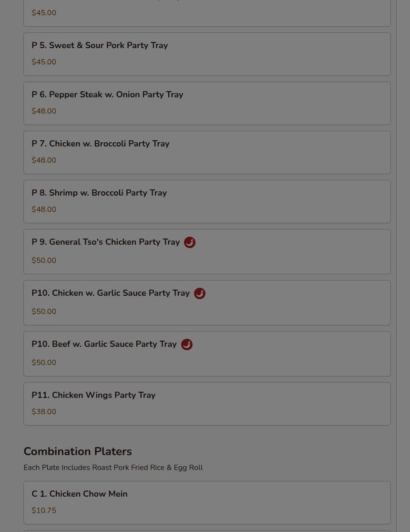
Task: Click spicy icon next to General Tso's Chicken
Action: (x=190, y=242)
